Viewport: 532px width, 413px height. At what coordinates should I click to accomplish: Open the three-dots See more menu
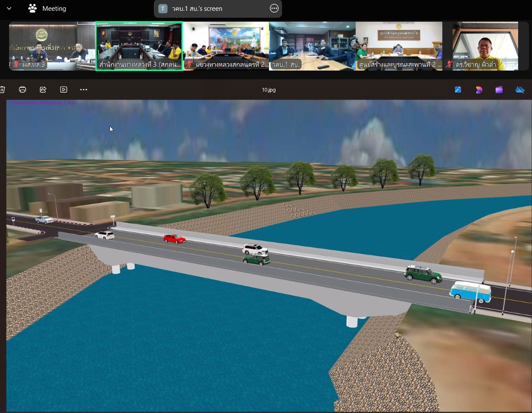84,90
